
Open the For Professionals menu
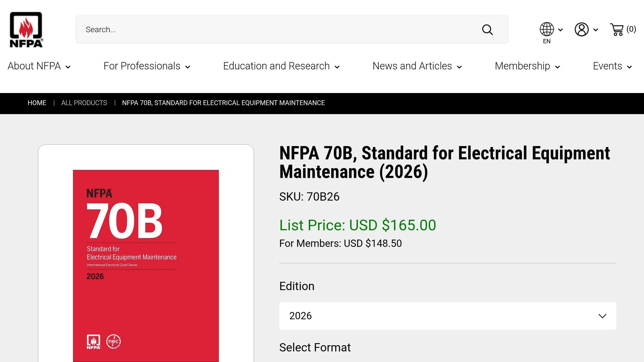(x=142, y=66)
